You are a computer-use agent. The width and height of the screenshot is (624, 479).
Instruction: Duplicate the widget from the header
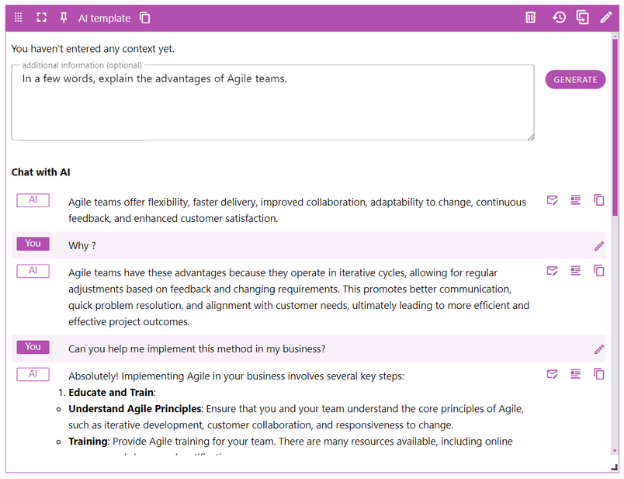(x=582, y=18)
